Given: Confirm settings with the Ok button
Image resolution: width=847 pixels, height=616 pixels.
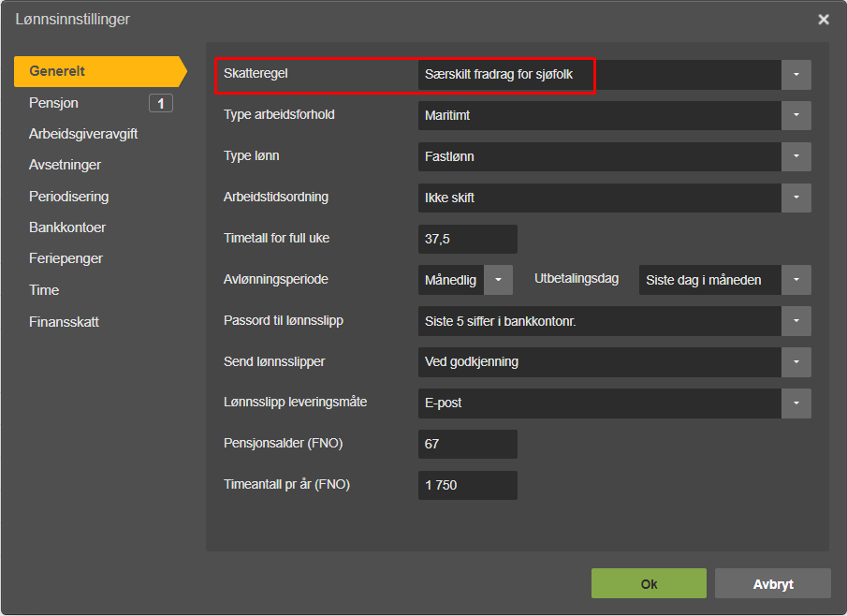Looking at the screenshot, I should coord(649,583).
